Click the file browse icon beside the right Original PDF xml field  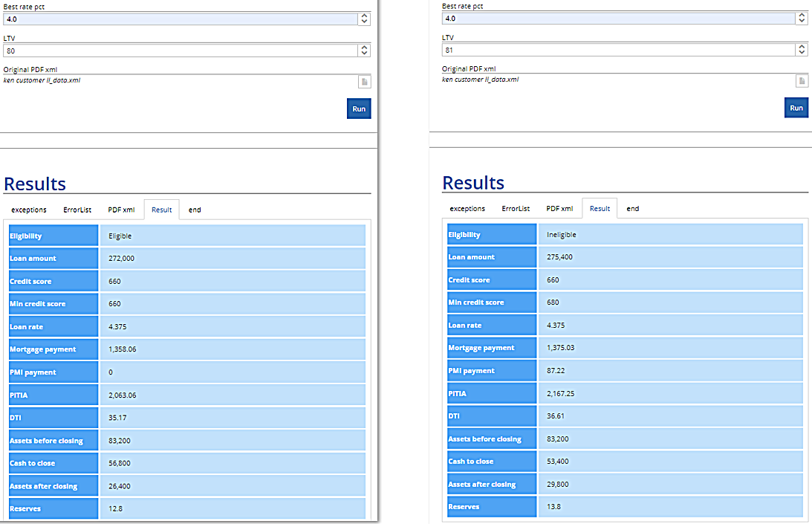point(802,81)
